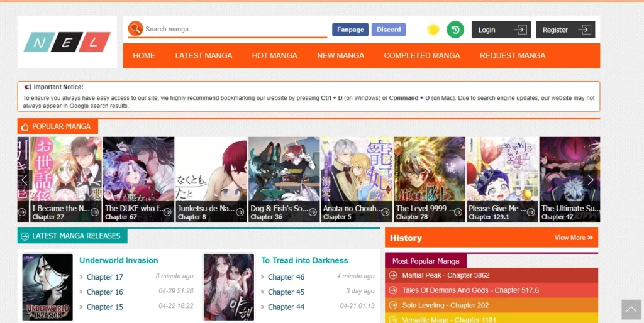Click History View More link
The image size is (644, 323).
click(x=574, y=238)
